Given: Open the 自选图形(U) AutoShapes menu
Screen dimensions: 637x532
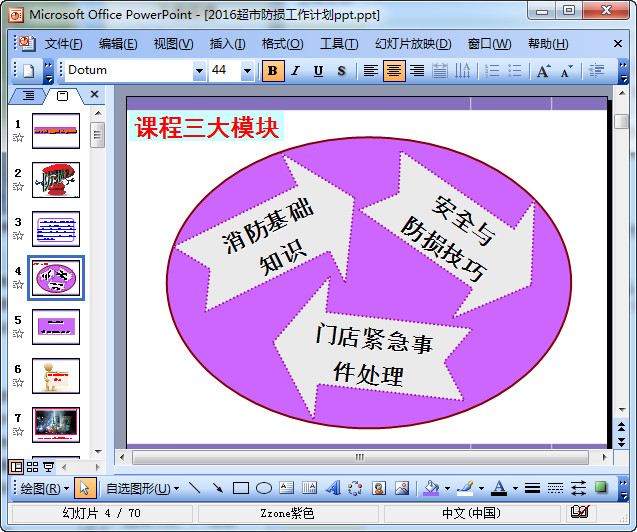Looking at the screenshot, I should (142, 489).
